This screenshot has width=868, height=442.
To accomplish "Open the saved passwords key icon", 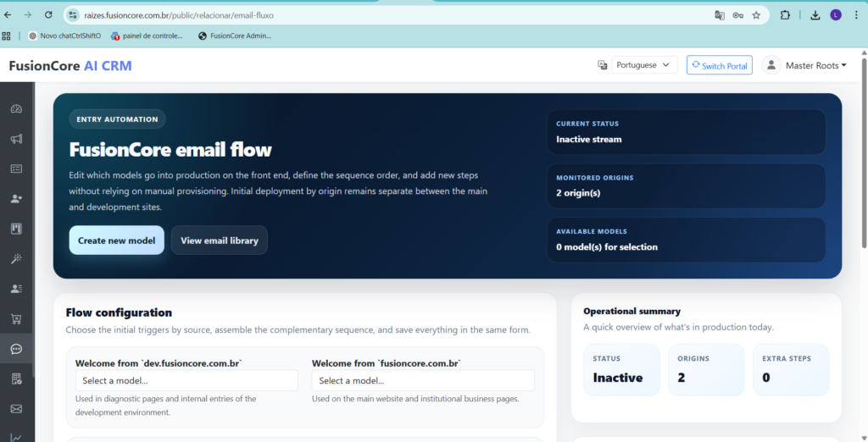I will (738, 15).
